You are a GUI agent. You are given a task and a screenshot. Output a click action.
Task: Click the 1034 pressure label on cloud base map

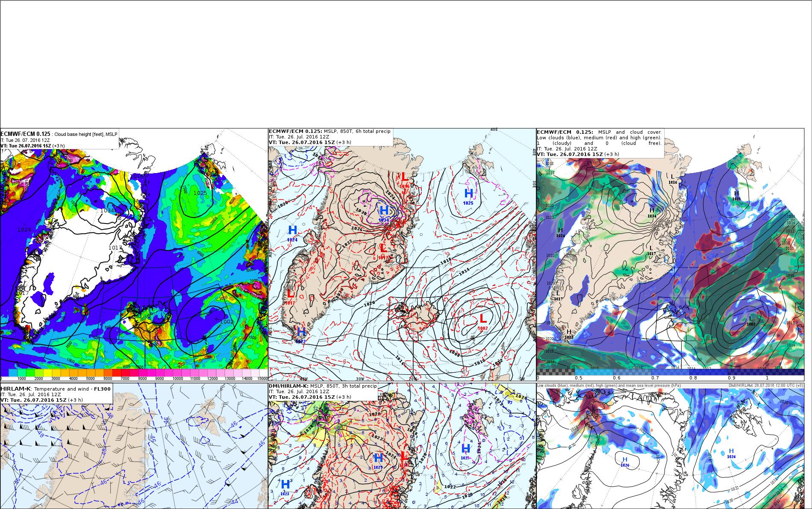coord(107,210)
